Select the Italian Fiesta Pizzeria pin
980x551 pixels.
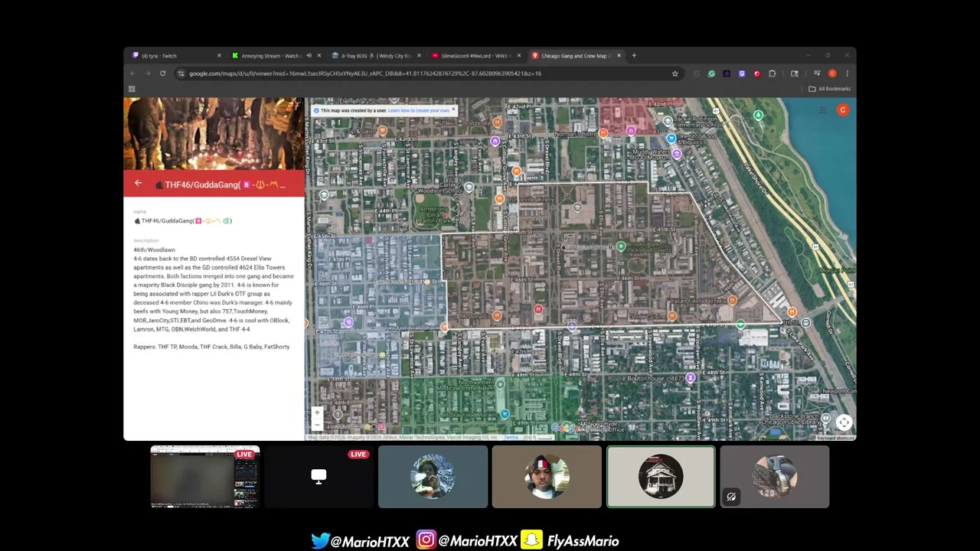[733, 301]
